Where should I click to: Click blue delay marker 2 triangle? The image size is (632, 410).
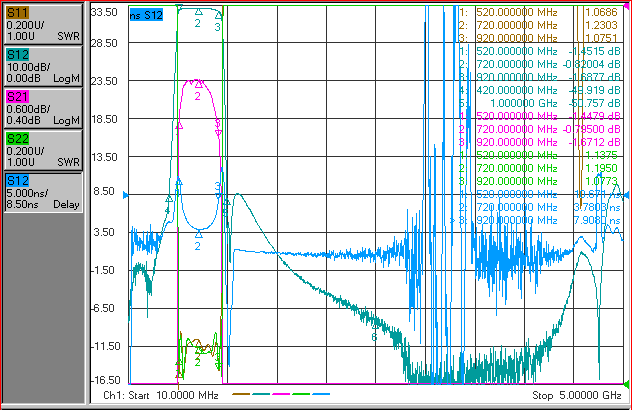tap(198, 234)
